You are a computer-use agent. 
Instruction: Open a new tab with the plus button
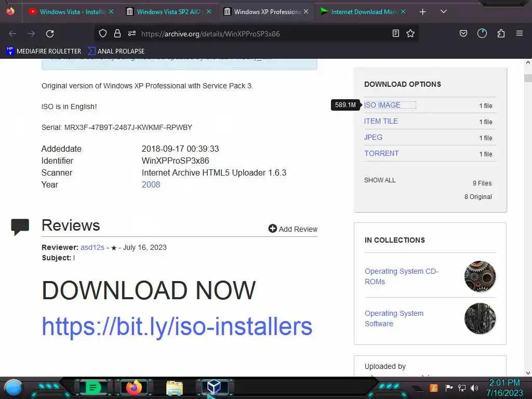[422, 12]
